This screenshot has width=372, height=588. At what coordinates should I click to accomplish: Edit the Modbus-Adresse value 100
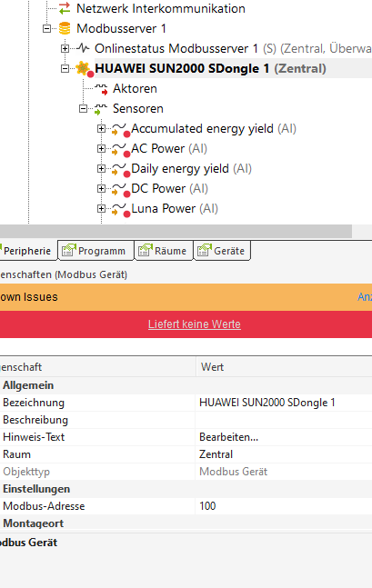pyautogui.click(x=284, y=506)
